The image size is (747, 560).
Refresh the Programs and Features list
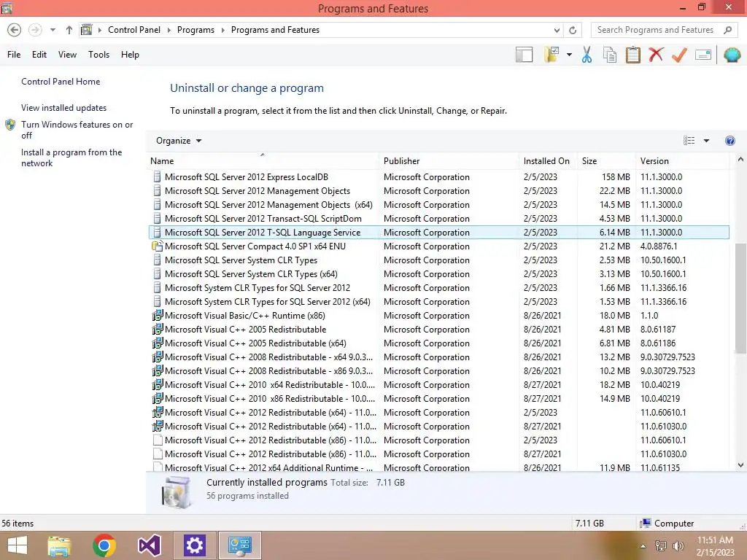tap(573, 31)
